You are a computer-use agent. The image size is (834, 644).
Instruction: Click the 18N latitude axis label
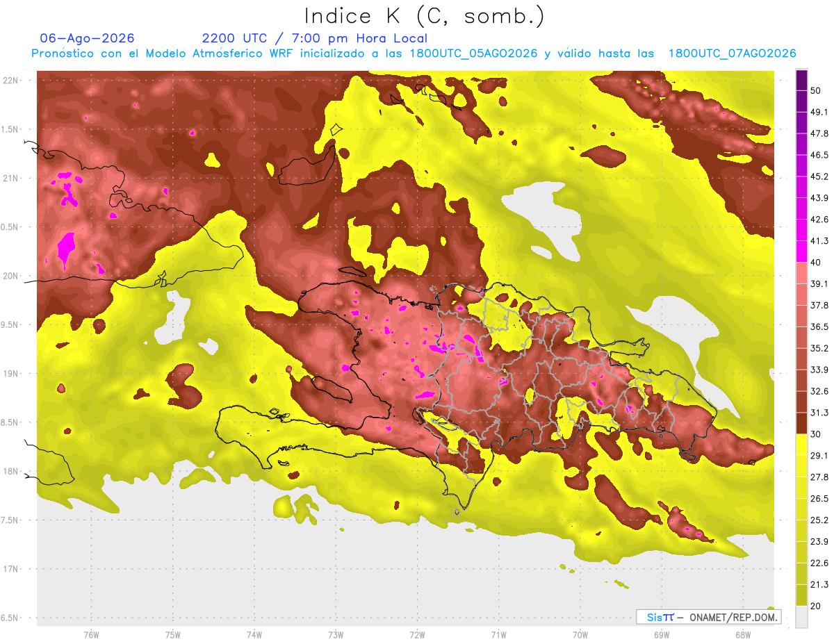coord(12,471)
